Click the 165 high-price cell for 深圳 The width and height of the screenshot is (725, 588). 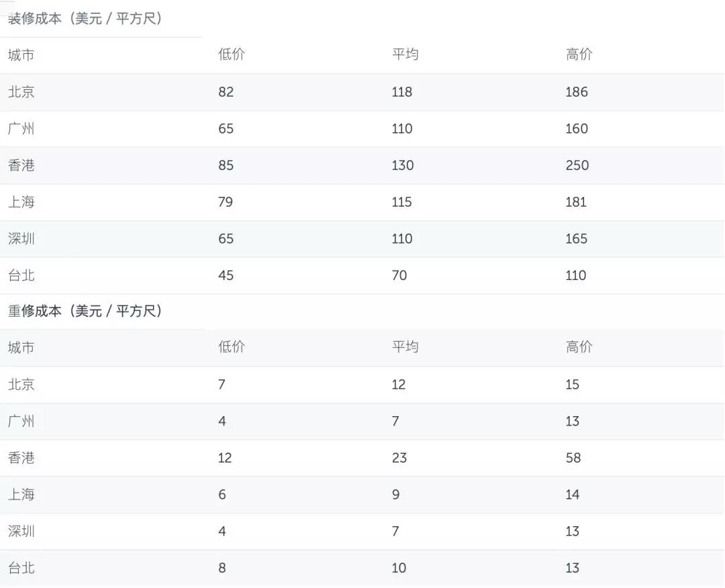576,239
